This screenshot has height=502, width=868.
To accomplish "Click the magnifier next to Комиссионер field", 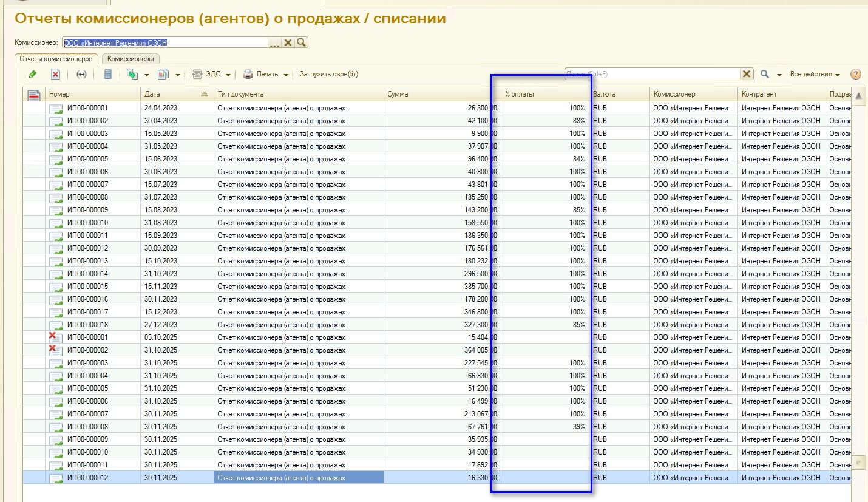I will pos(301,42).
